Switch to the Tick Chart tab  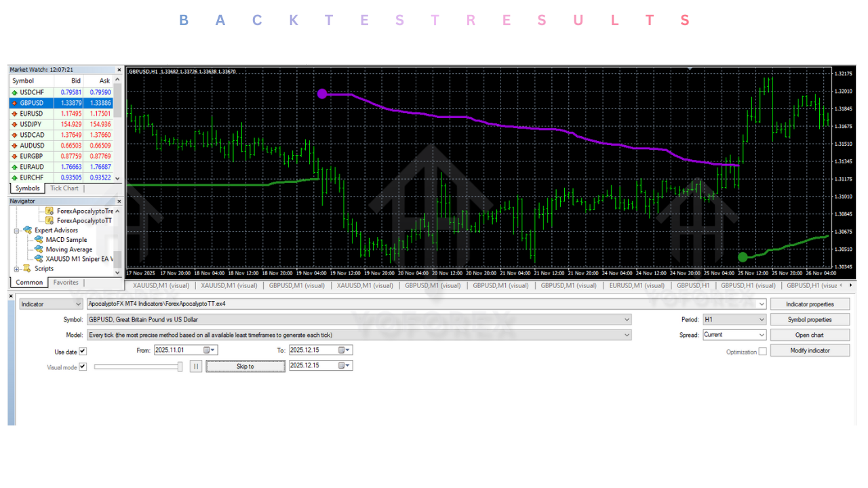tap(64, 188)
